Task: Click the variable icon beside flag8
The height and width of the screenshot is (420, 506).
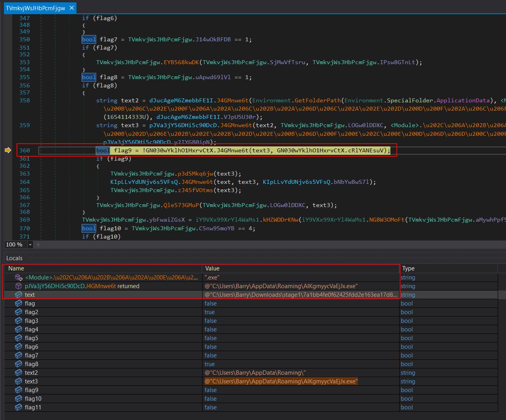Action: tap(19, 364)
